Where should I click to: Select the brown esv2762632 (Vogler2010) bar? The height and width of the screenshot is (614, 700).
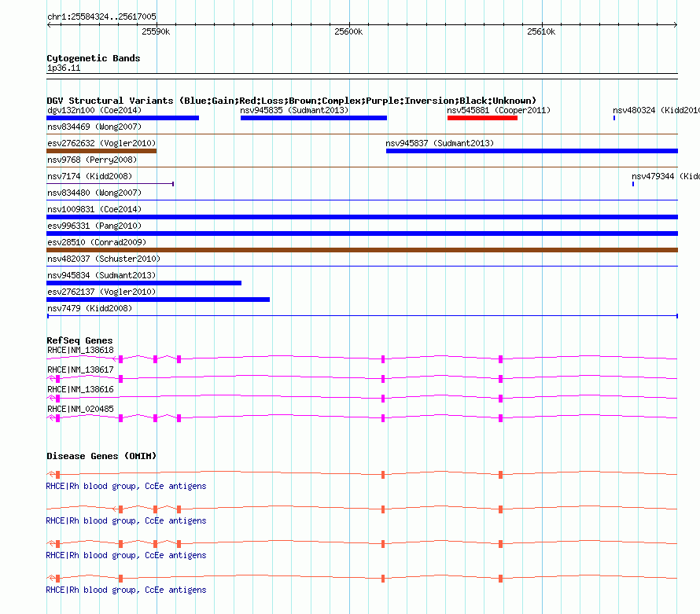click(101, 151)
